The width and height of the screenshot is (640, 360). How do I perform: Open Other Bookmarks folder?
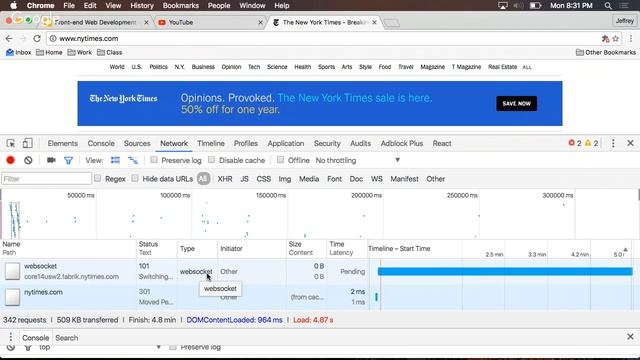606,52
